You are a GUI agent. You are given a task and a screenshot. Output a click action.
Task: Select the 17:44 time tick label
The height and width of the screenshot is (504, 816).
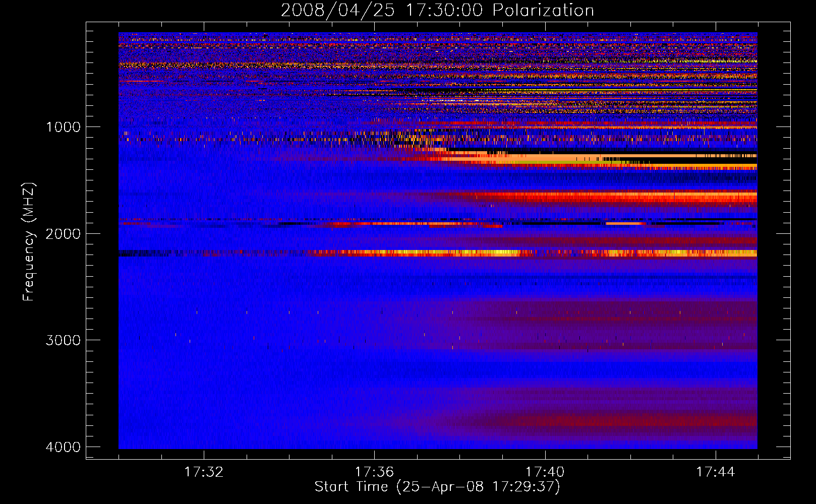tap(716, 472)
